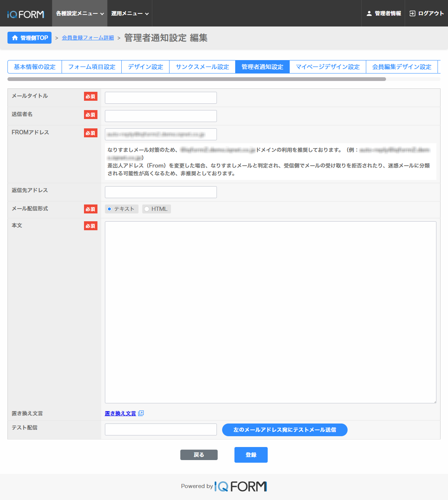Click the person icon beside 管理者情報

point(369,13)
